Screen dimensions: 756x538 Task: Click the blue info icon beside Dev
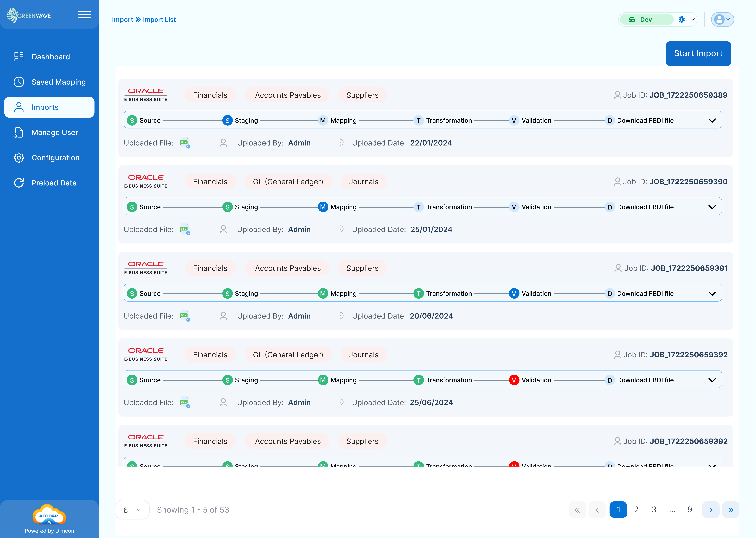click(x=682, y=20)
